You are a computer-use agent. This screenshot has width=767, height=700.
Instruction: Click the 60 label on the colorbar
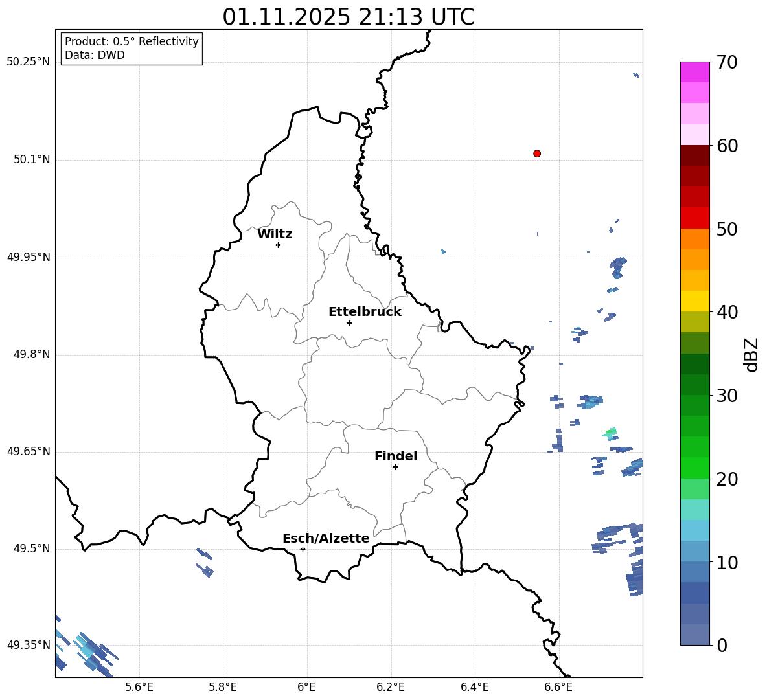[727, 146]
